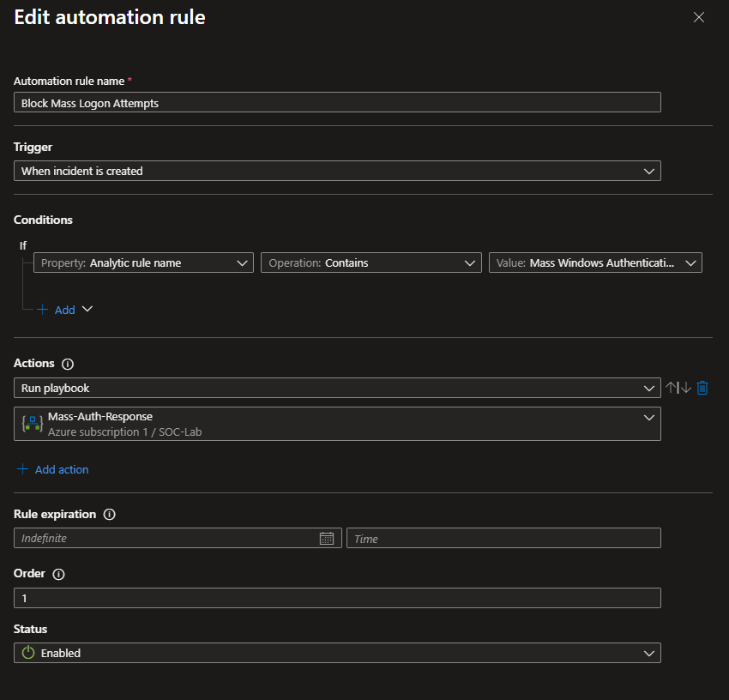The image size is (729, 700).
Task: Click the info icon beside Rule expiration
Action: [109, 515]
